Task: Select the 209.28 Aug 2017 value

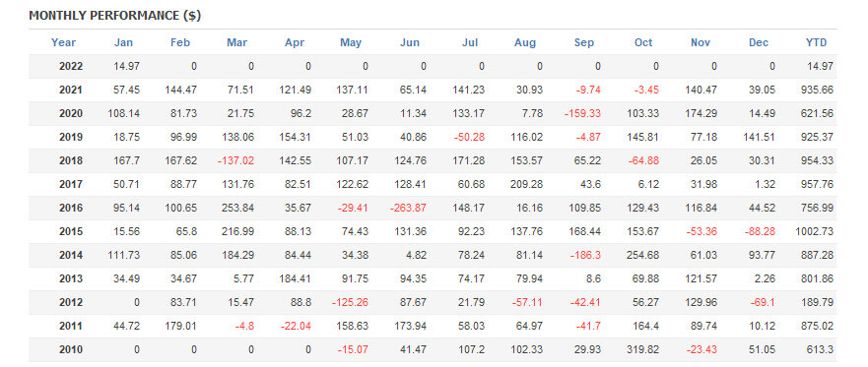Action: [527, 185]
